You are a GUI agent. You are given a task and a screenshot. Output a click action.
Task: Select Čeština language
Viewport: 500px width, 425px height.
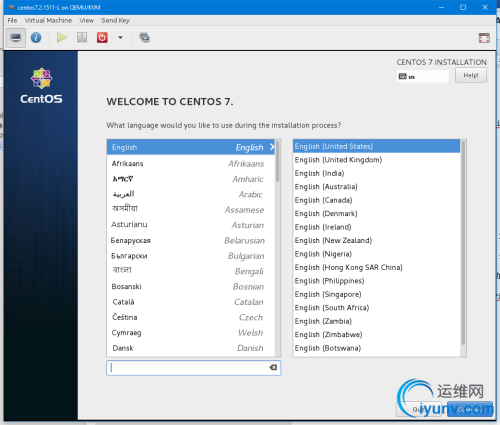coord(191,317)
